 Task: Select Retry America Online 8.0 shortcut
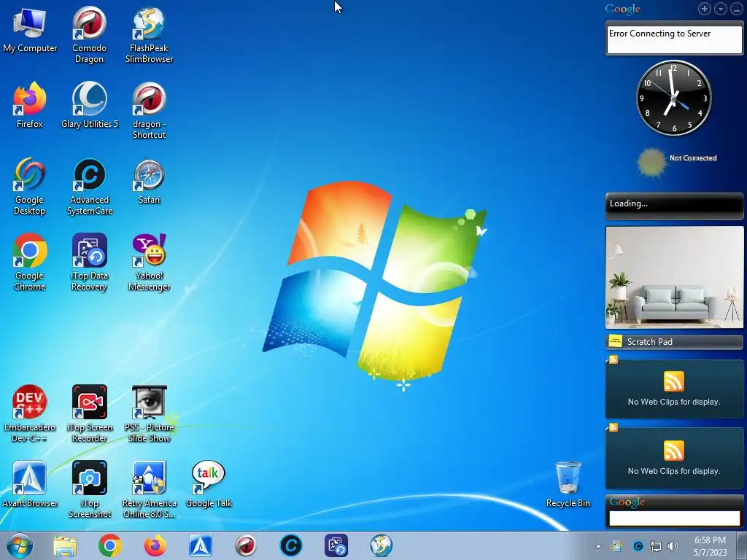[149, 489]
